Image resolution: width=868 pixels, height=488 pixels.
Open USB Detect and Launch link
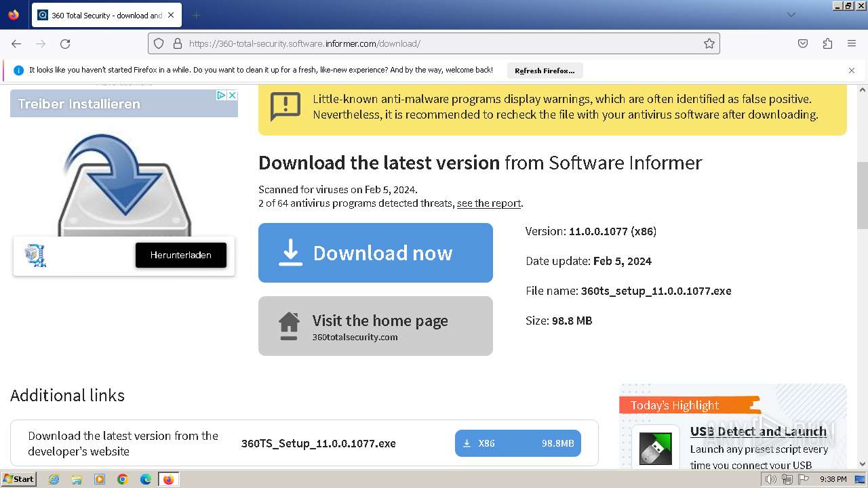758,431
